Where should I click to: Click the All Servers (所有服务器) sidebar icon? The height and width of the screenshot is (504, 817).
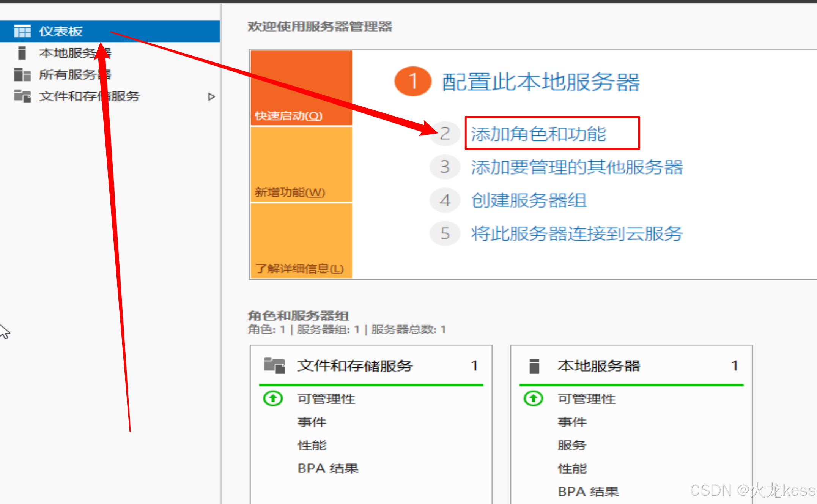(x=22, y=75)
